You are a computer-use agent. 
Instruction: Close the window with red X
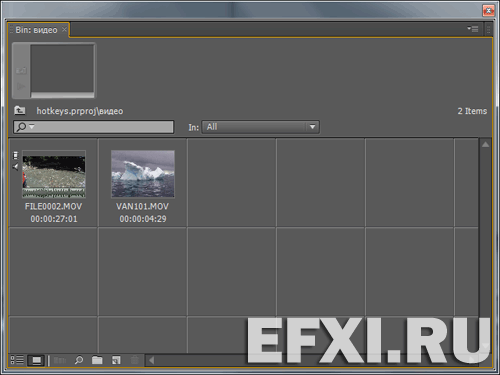point(488,11)
